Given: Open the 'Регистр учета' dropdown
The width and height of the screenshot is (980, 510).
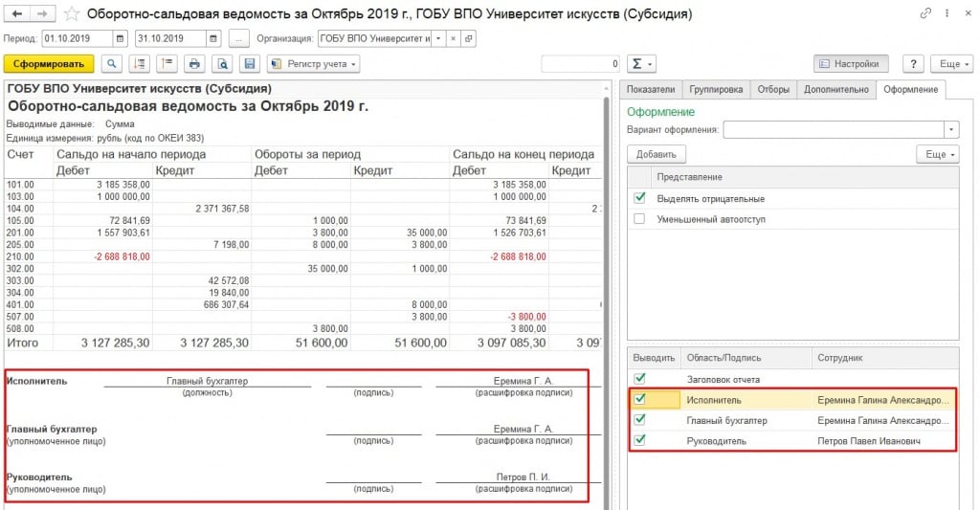Looking at the screenshot, I should (311, 64).
